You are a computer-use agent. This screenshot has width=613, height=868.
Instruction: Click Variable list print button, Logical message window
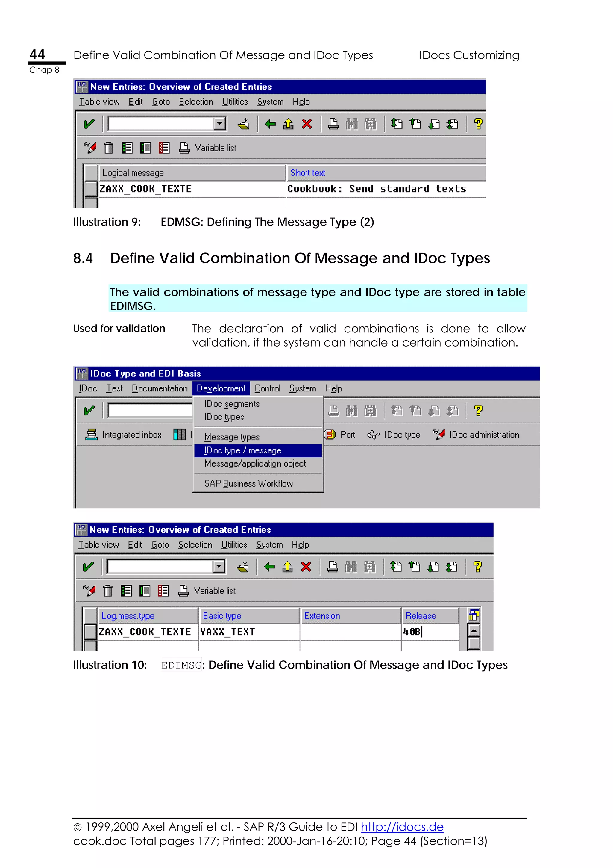pyautogui.click(x=208, y=148)
